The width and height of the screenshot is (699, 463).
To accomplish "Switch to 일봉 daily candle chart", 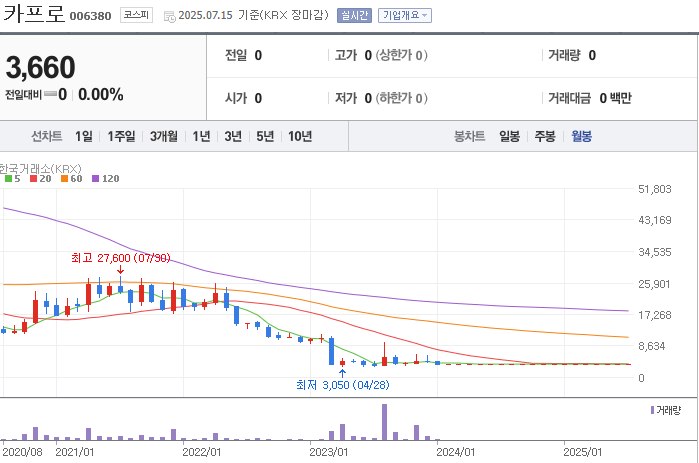I will pyautogui.click(x=509, y=136).
